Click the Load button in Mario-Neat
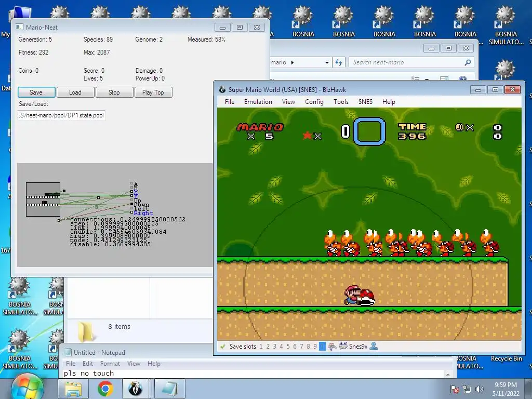Screen dimensions: 532x399 click(x=75, y=92)
